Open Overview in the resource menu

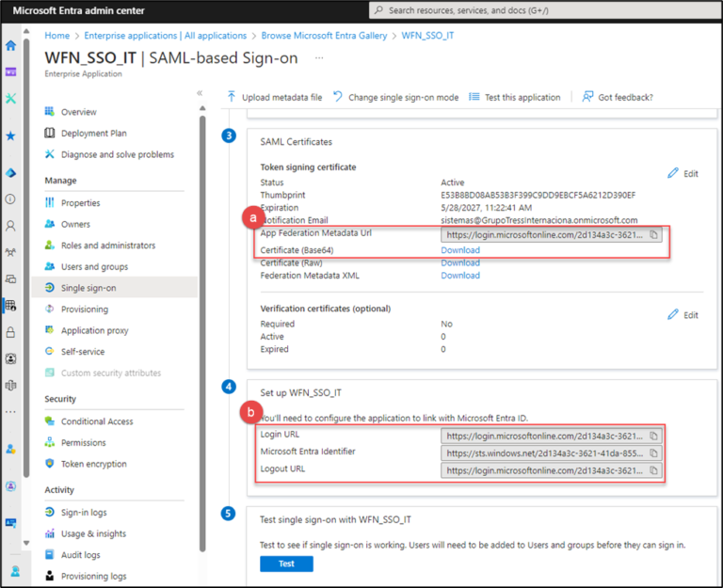79,112
